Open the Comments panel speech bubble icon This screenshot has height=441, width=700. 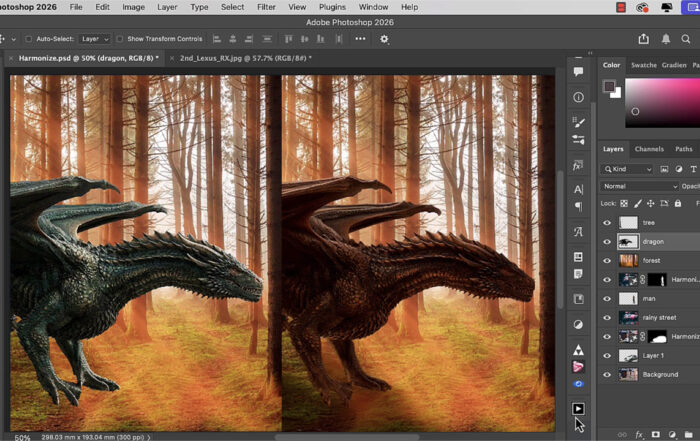coord(578,72)
